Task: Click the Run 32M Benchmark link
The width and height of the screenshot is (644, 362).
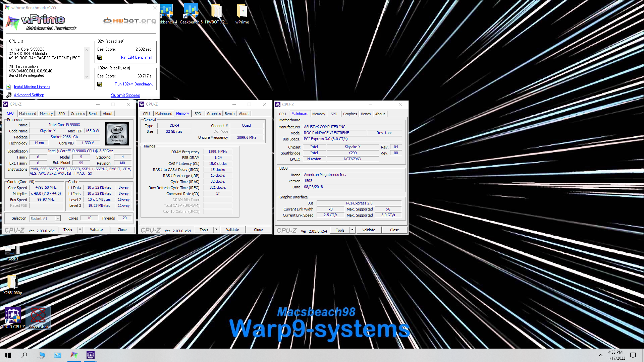Action: (x=136, y=57)
